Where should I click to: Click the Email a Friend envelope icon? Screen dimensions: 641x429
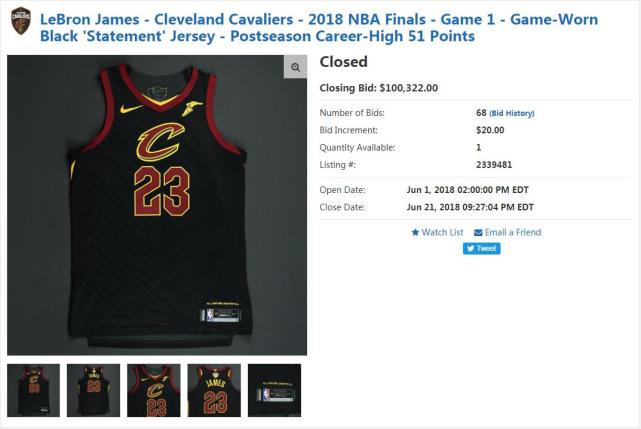[x=478, y=233]
